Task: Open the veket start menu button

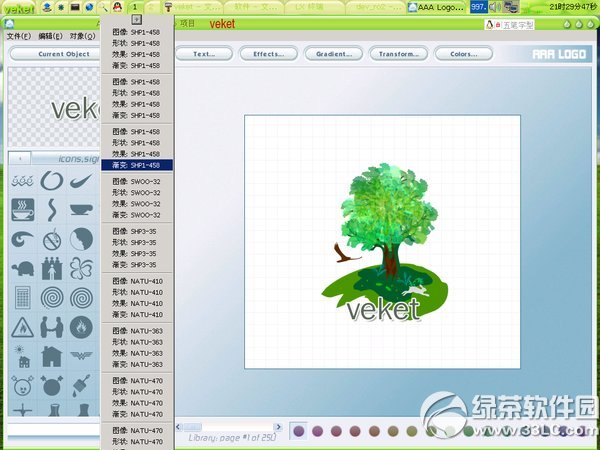Action: (18, 8)
